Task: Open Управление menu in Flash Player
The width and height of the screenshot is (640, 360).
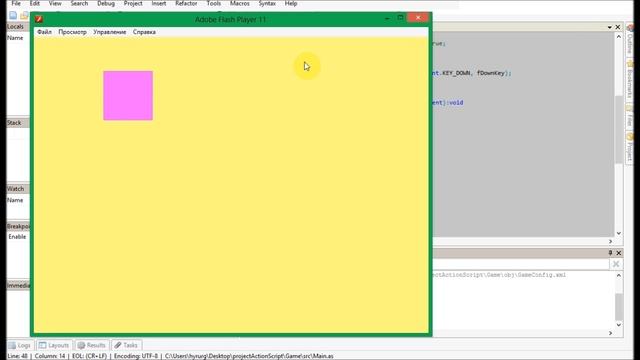Action: [109, 32]
